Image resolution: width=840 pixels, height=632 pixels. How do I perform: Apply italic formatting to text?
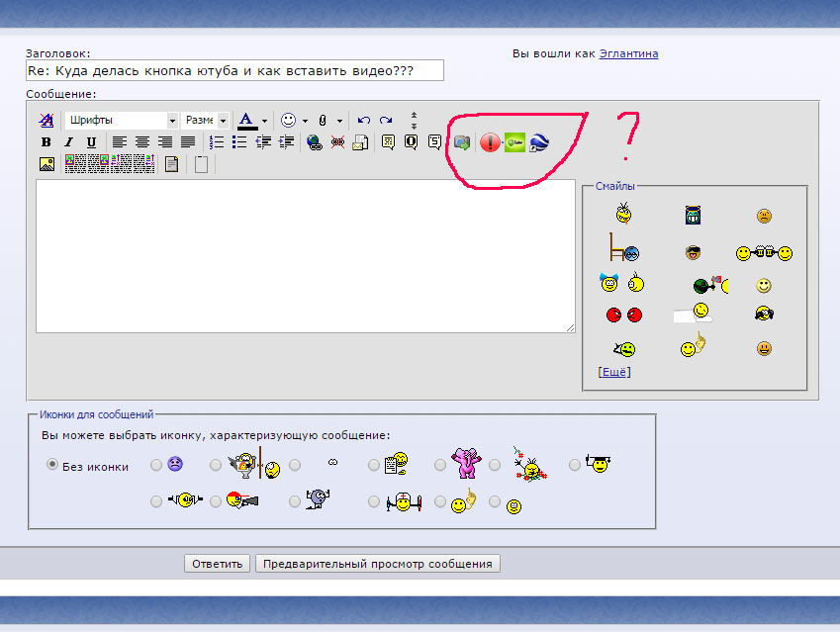coord(68,142)
